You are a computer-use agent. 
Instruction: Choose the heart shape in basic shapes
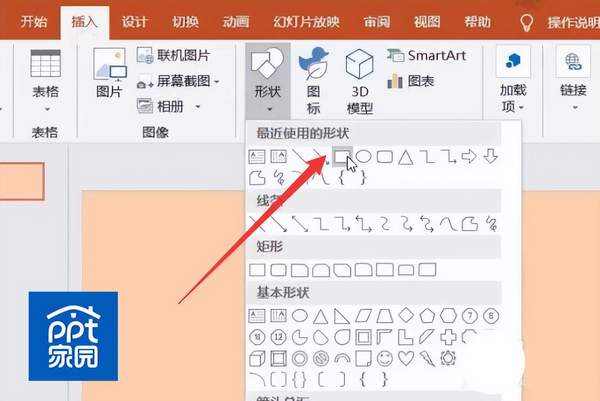click(x=405, y=357)
